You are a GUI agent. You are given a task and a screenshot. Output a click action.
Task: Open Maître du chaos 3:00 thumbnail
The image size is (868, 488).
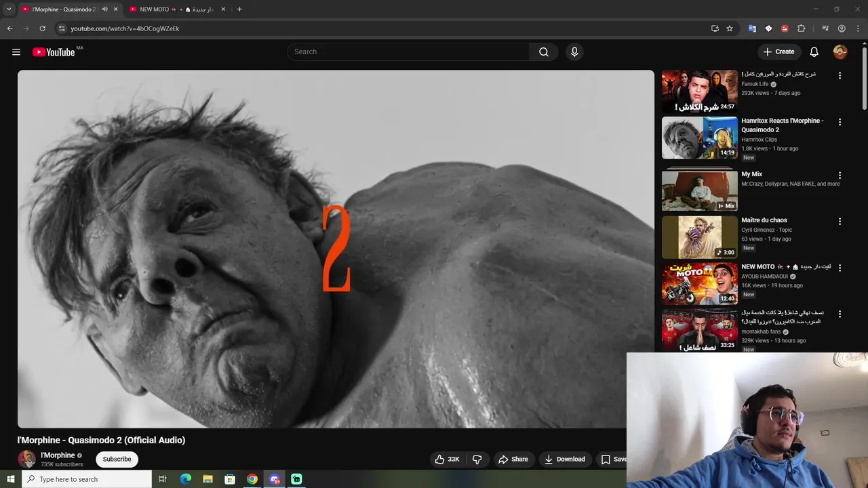pyautogui.click(x=699, y=237)
